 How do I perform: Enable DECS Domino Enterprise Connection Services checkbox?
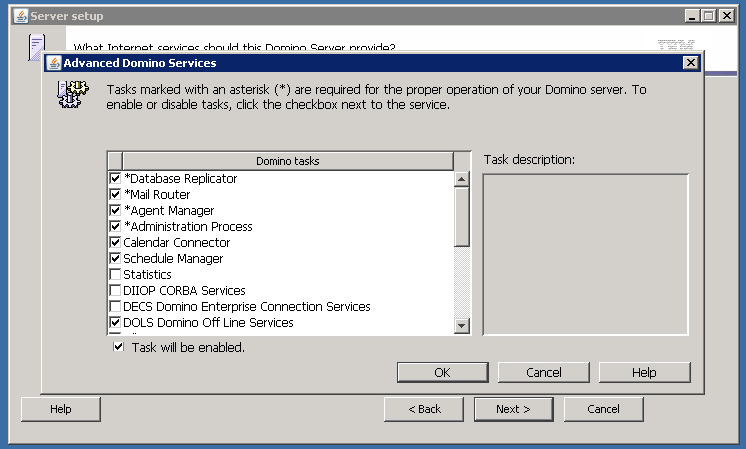(115, 306)
